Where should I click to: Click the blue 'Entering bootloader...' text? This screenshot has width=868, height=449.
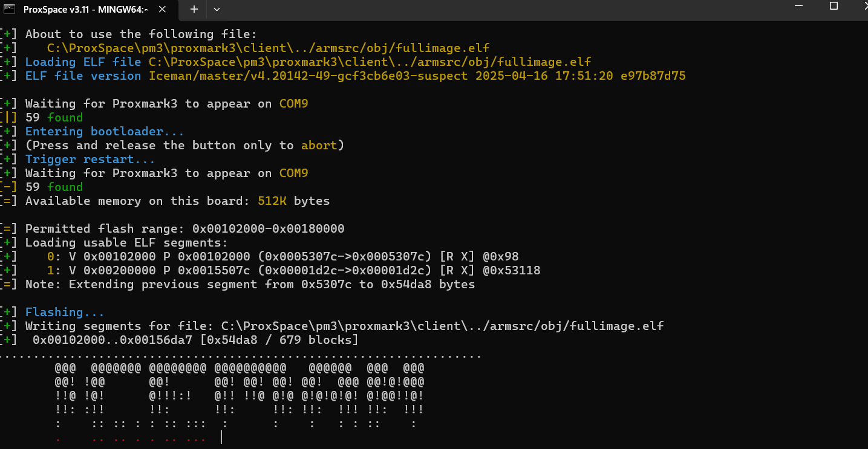coord(105,132)
